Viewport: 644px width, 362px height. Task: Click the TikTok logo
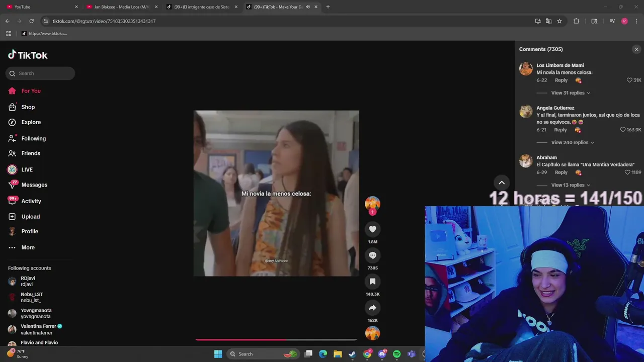pyautogui.click(x=28, y=55)
